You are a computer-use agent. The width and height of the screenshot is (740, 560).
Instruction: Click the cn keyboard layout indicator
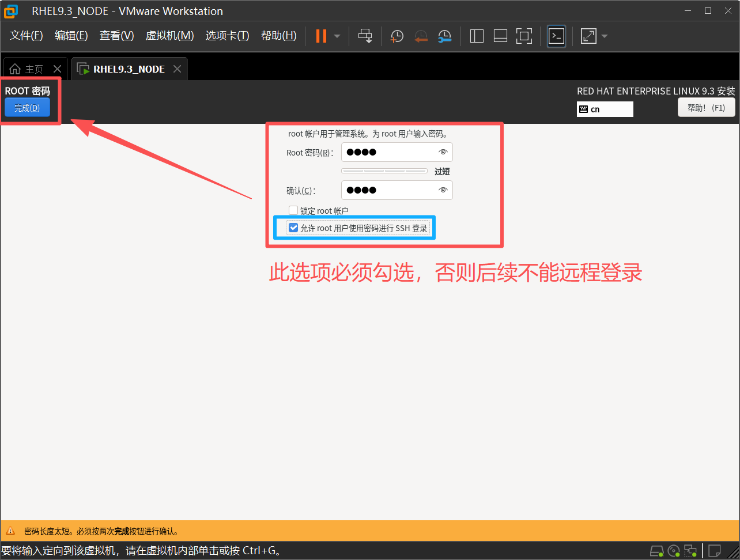coord(605,109)
